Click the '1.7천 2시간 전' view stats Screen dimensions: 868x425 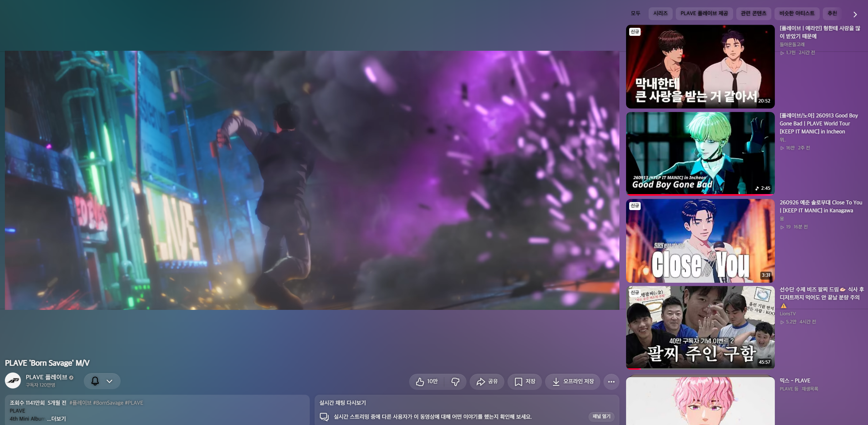[797, 53]
